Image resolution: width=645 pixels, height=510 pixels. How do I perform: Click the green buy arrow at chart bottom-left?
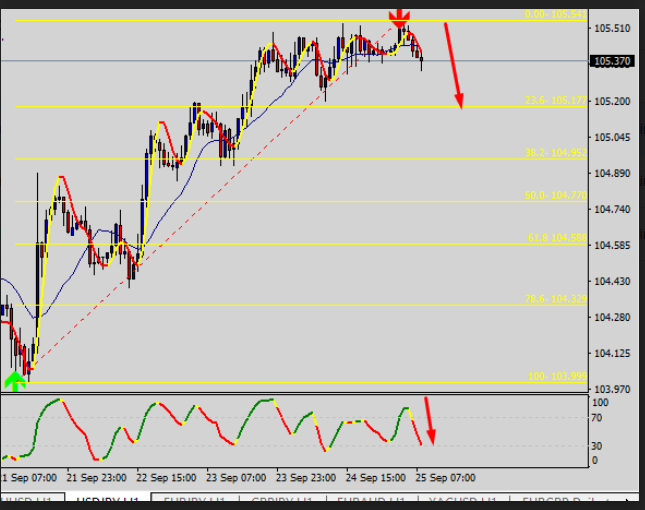15,379
